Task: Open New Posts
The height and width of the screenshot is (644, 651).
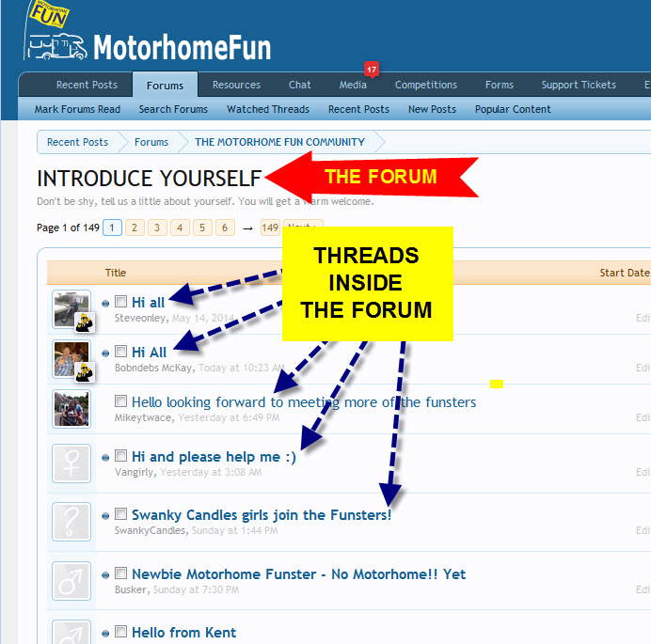Action: point(432,109)
